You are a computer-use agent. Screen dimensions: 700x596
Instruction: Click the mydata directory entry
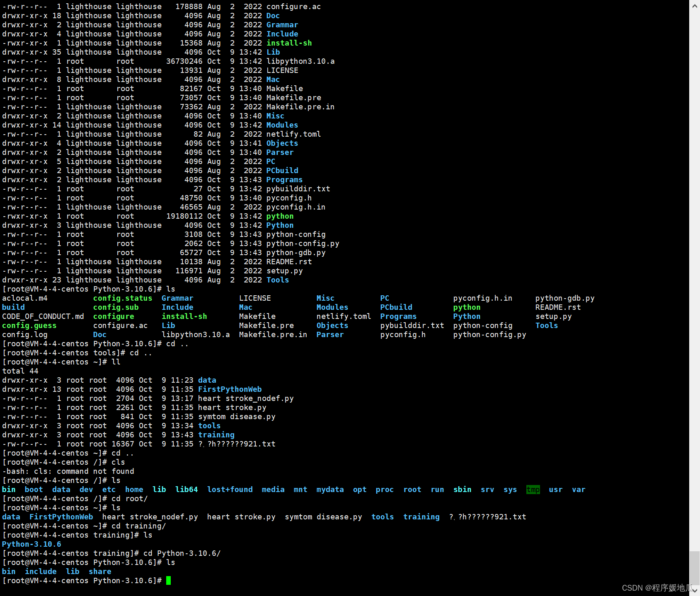pyautogui.click(x=330, y=490)
